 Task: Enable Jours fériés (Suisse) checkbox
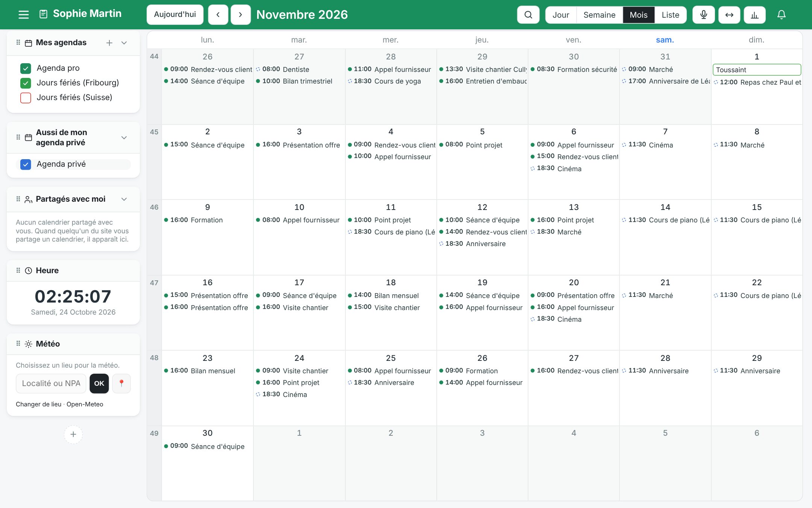[26, 97]
